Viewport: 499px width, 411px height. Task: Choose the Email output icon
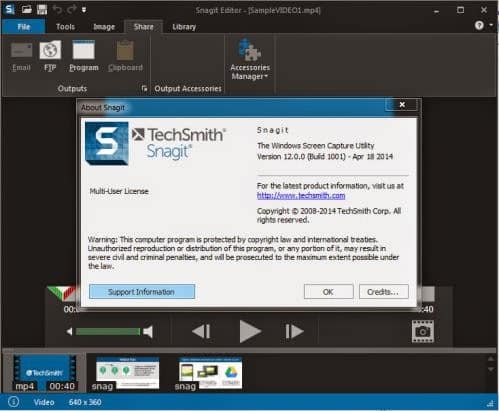tap(21, 56)
